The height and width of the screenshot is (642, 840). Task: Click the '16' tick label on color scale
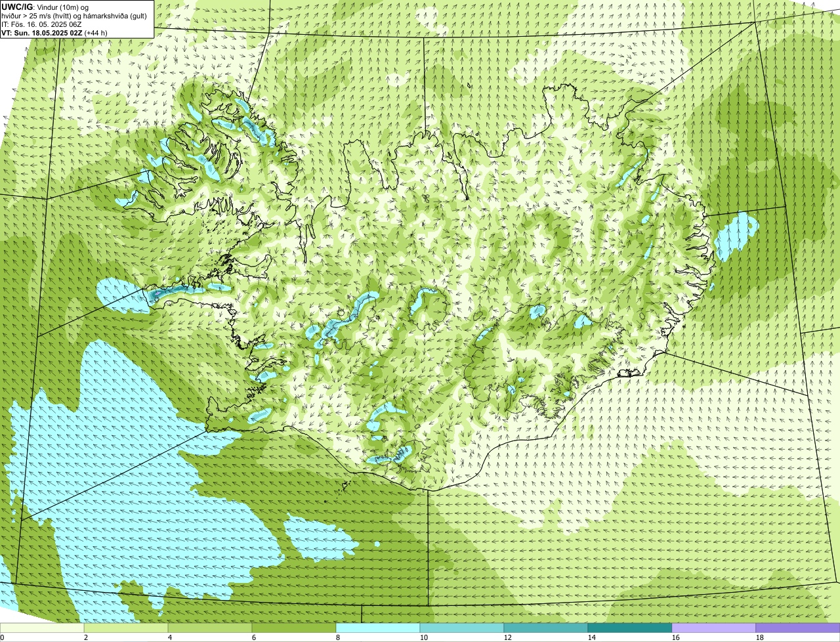676,637
